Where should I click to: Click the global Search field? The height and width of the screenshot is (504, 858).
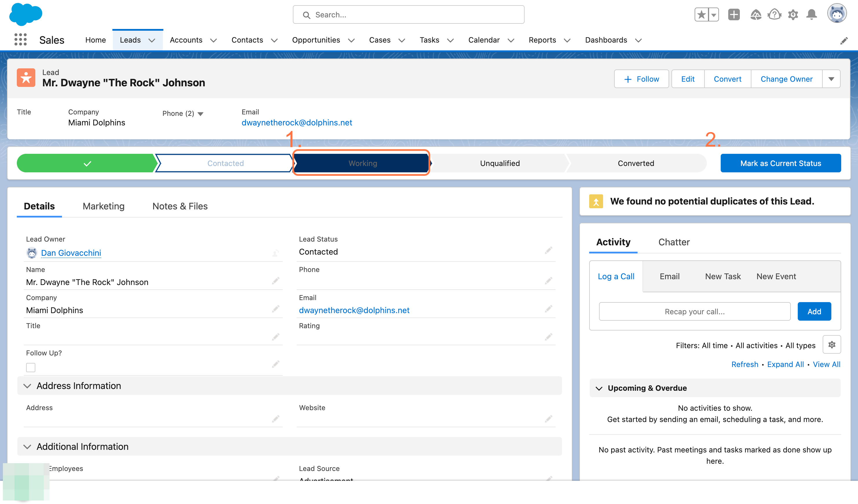pos(408,15)
